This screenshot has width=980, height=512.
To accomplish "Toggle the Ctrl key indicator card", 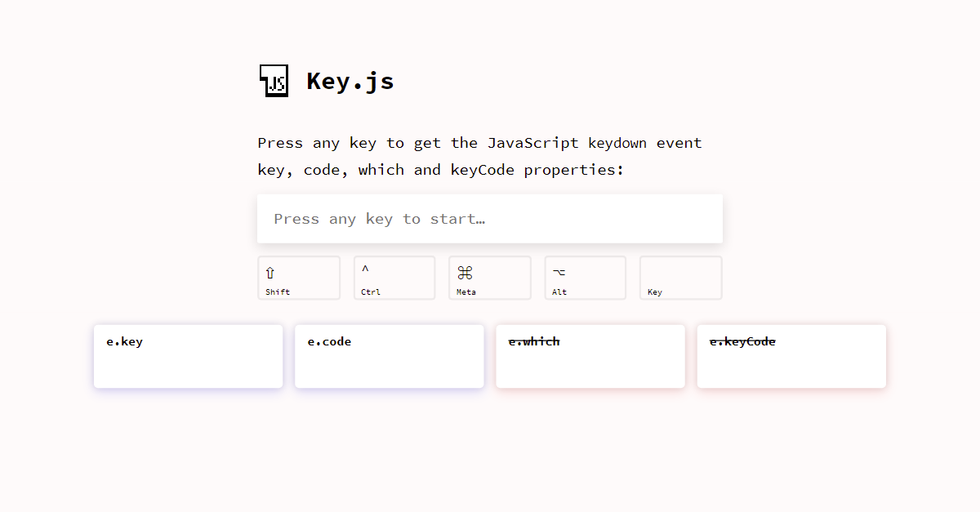I will pyautogui.click(x=394, y=278).
